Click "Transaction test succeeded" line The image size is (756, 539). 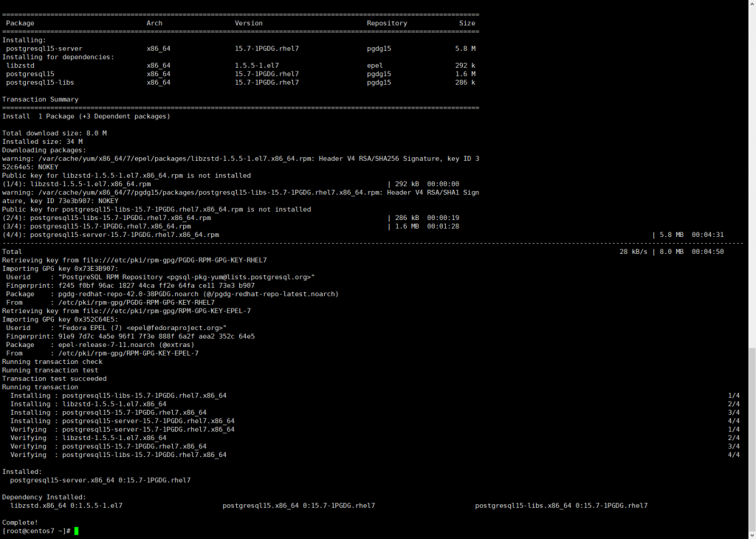[x=54, y=379]
